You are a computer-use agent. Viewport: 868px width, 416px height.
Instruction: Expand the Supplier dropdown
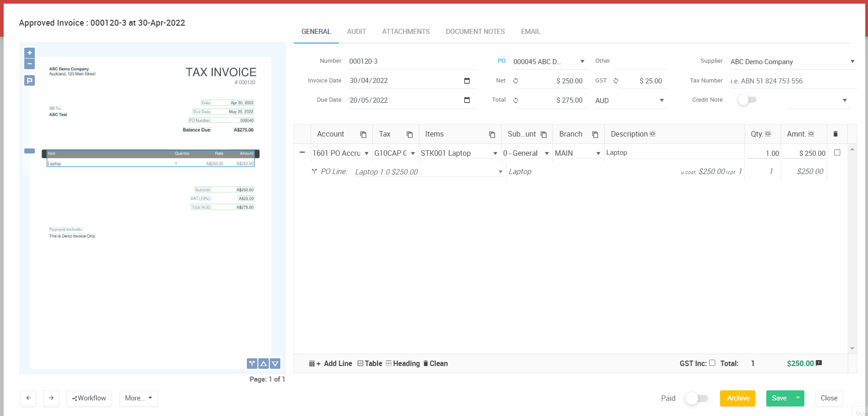click(x=852, y=61)
